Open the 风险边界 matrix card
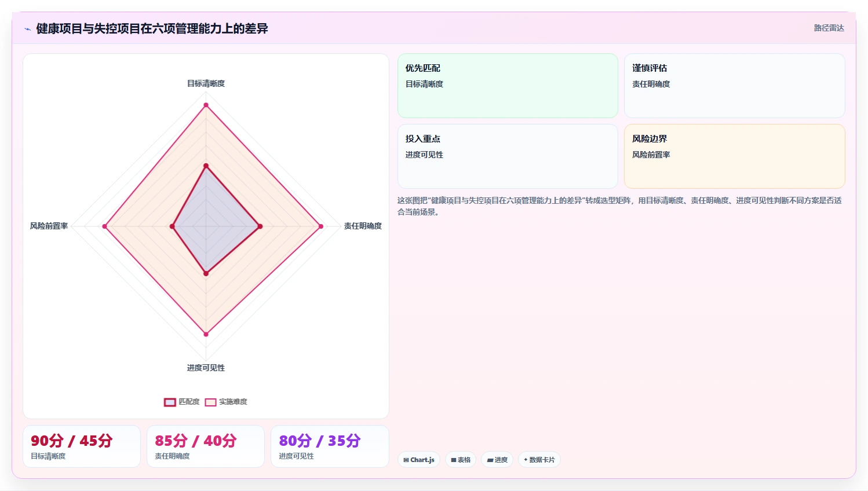Image resolution: width=868 pixels, height=491 pixels. click(x=734, y=156)
